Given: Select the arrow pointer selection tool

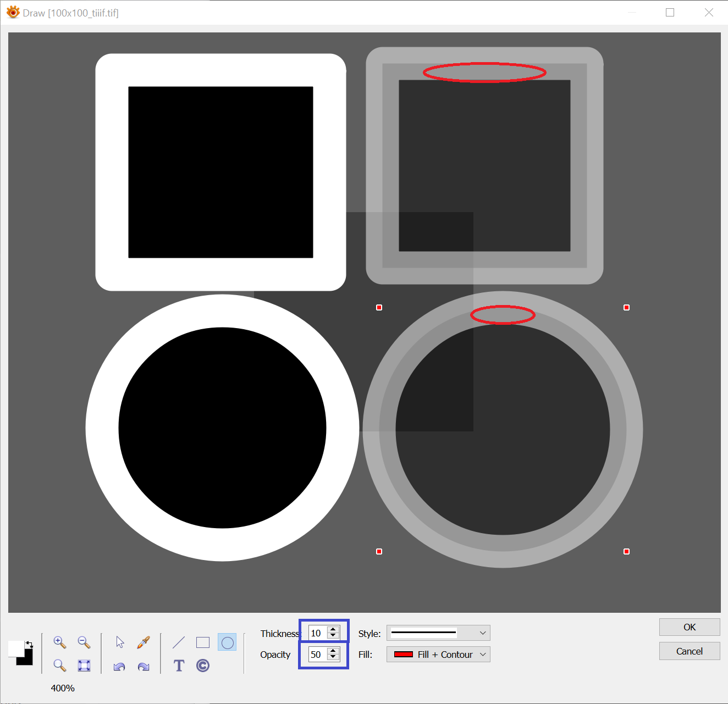Looking at the screenshot, I should [x=120, y=642].
